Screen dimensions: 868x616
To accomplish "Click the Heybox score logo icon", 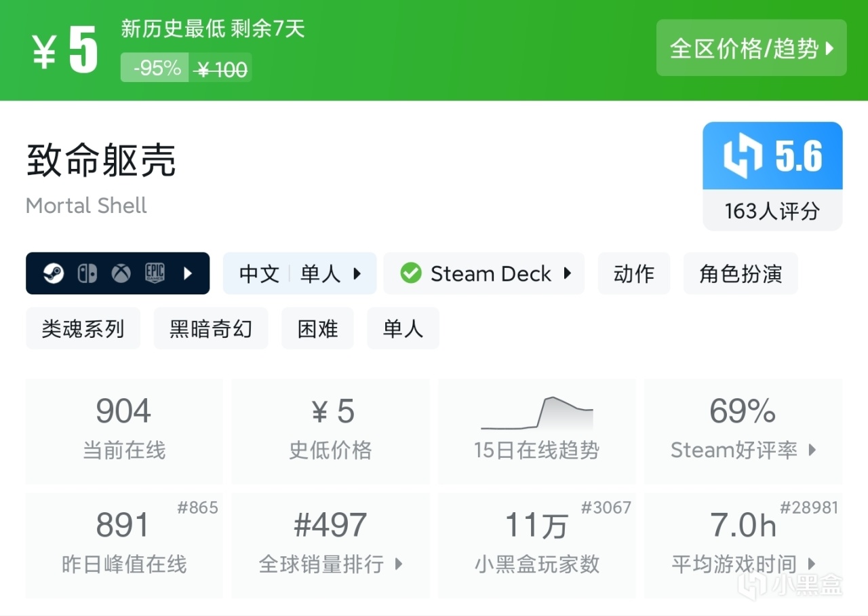I will coord(744,157).
